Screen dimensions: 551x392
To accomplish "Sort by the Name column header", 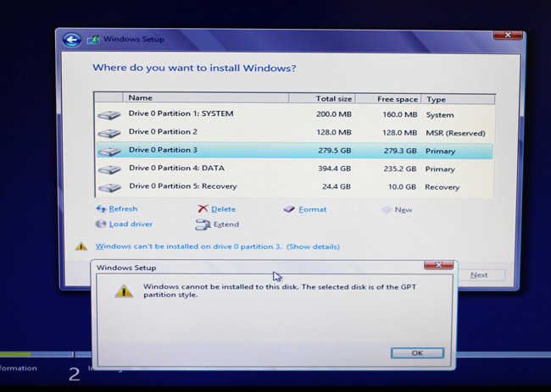I will 141,98.
